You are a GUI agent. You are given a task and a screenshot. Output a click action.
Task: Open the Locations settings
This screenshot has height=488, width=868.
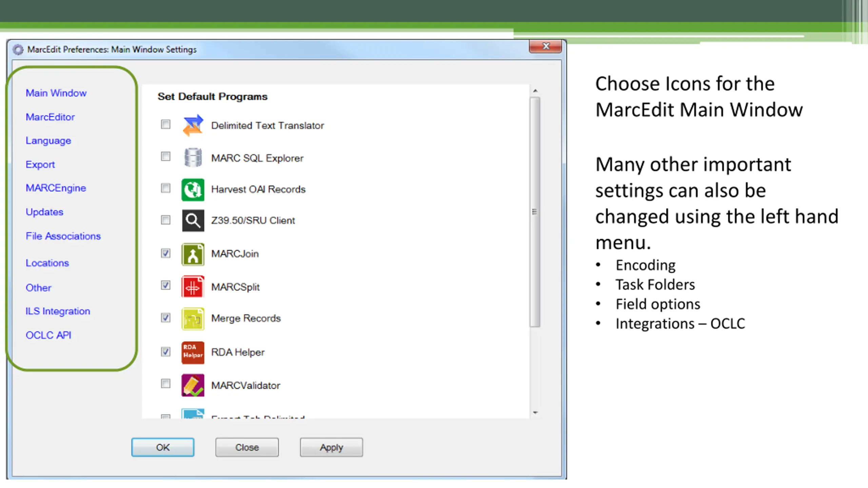tap(47, 263)
